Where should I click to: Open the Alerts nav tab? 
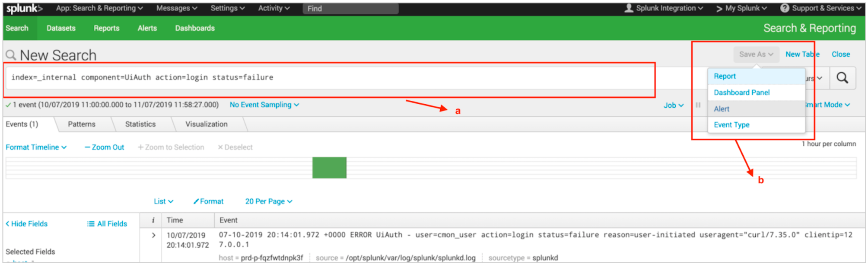point(147,28)
